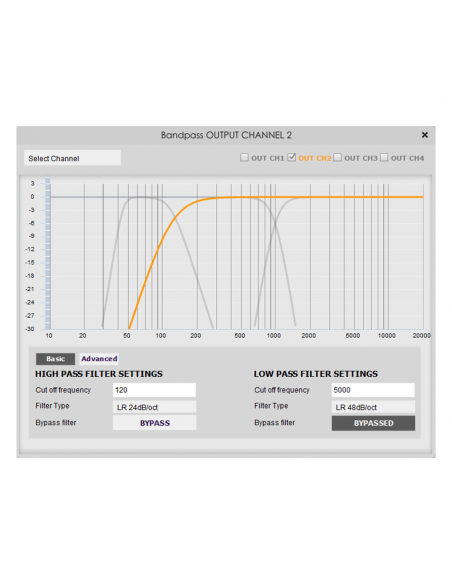Click the 1000 Hz label on frequency axis
Viewport: 452px width, 584px height.
(x=274, y=336)
